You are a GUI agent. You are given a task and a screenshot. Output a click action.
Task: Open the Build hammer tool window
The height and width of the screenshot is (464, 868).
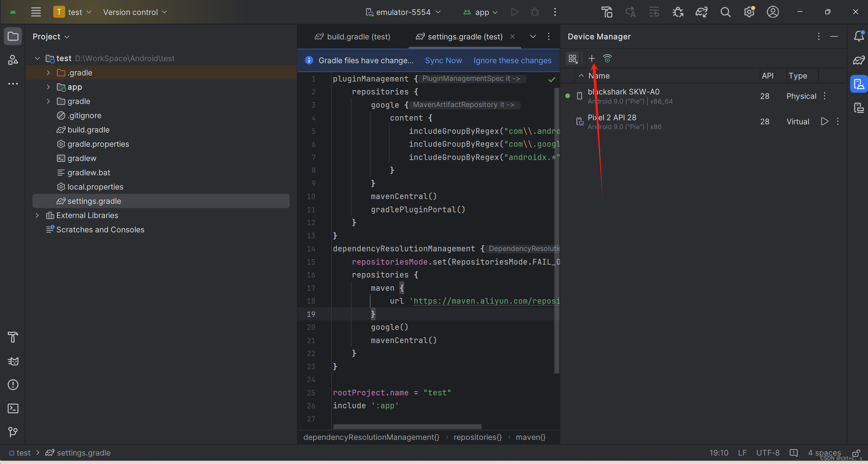pos(13,337)
